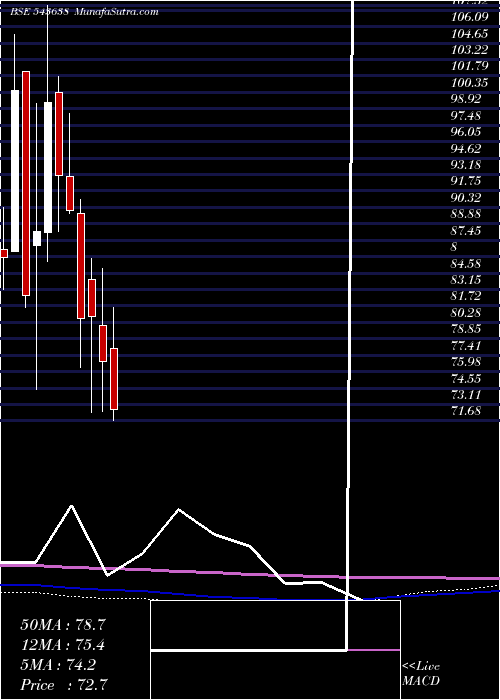500x700 pixels.
Task: Select the 97.48 price axis label
Action: 467,116
